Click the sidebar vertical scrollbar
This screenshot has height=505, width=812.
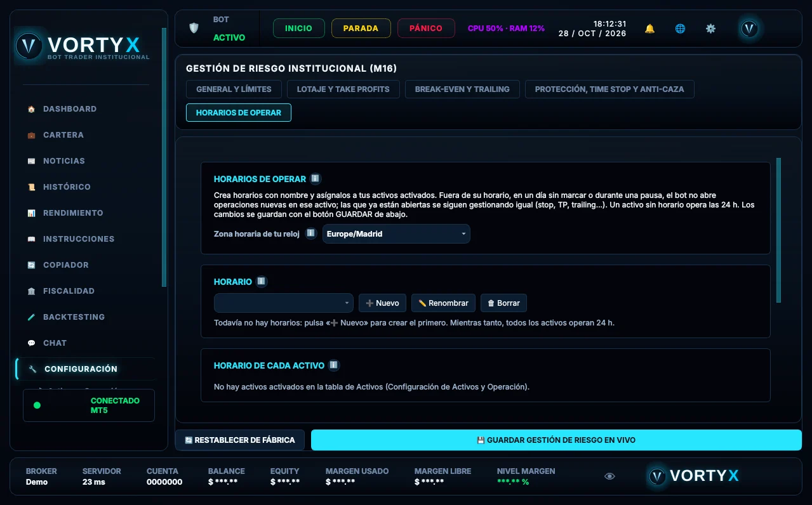pos(164,157)
